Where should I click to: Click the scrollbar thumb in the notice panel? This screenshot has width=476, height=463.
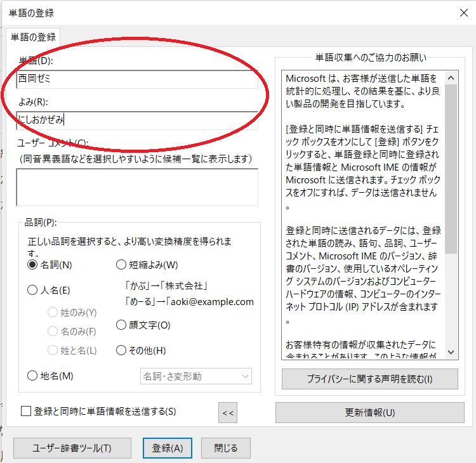click(x=451, y=169)
